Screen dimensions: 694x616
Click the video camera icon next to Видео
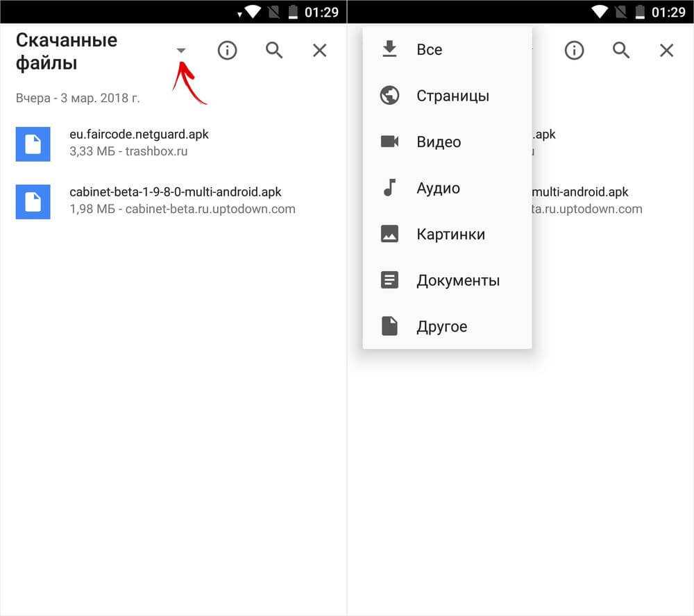point(389,142)
